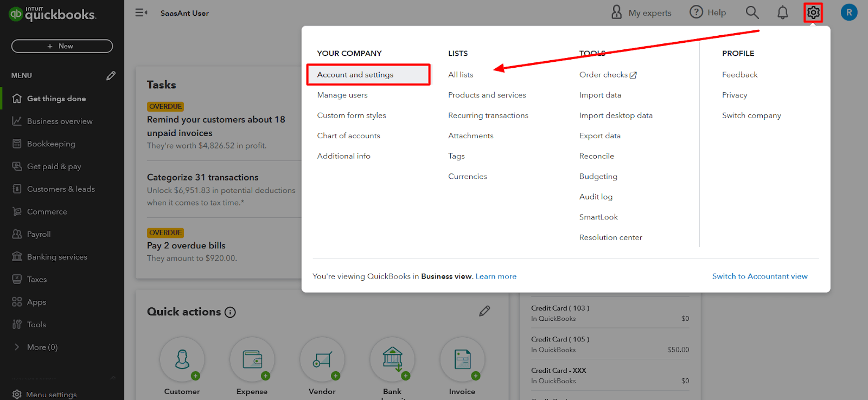The width and height of the screenshot is (868, 400).
Task: Add a Customer quick action icon
Action: 182,359
